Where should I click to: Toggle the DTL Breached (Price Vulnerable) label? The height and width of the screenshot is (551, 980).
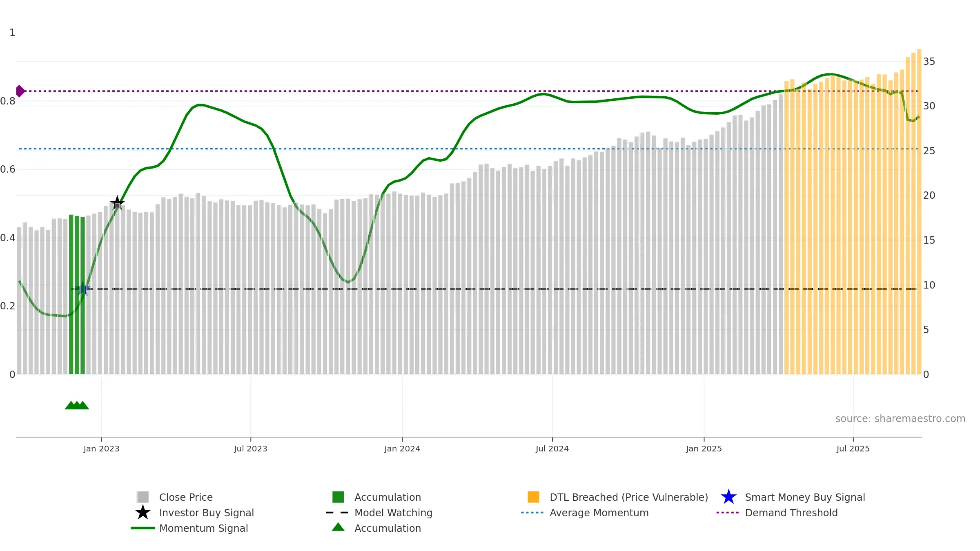click(x=629, y=497)
